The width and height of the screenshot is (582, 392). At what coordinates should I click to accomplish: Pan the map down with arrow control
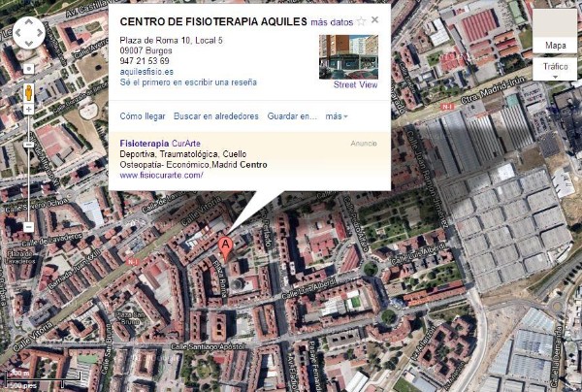(x=29, y=43)
